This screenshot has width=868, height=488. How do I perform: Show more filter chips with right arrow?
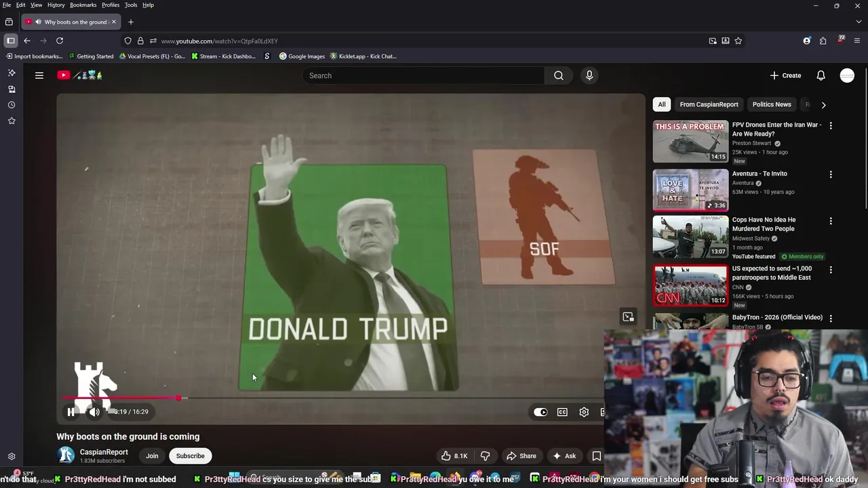[x=823, y=105]
